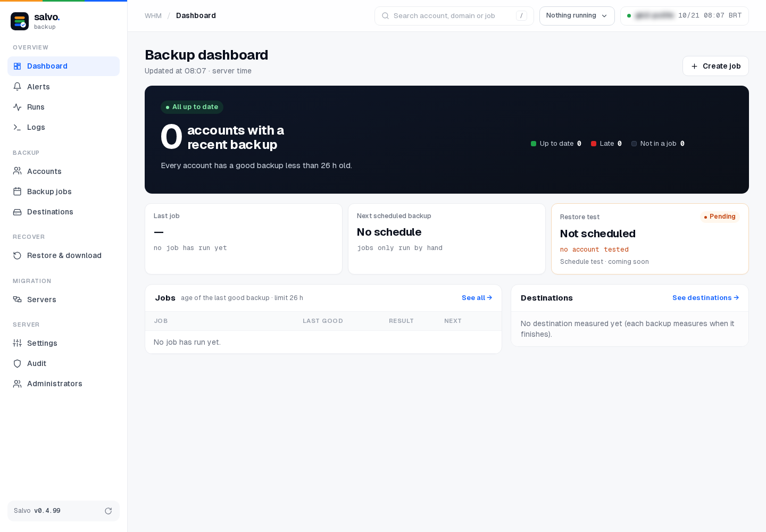Click the plus icon on Create job
This screenshot has width=766, height=532.
point(694,66)
